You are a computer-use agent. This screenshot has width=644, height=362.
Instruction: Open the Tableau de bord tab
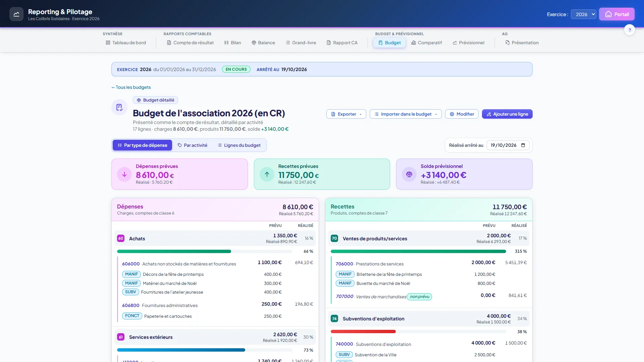(x=126, y=43)
